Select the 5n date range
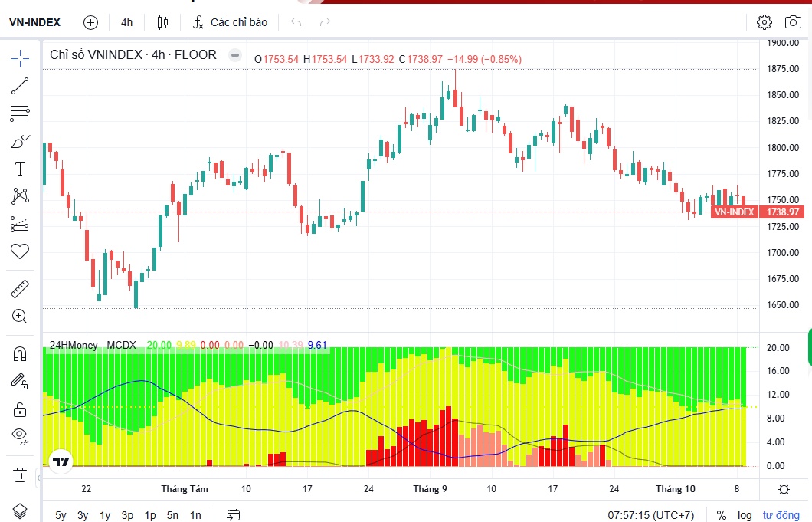Image resolution: width=812 pixels, height=522 pixels. pos(172,515)
